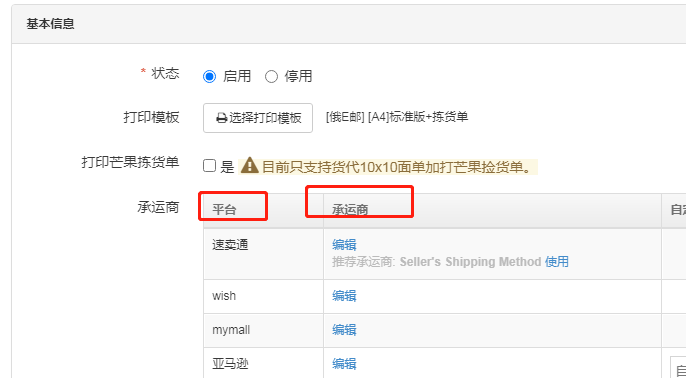Click the 平台 column header
This screenshot has width=686, height=378.
point(224,210)
